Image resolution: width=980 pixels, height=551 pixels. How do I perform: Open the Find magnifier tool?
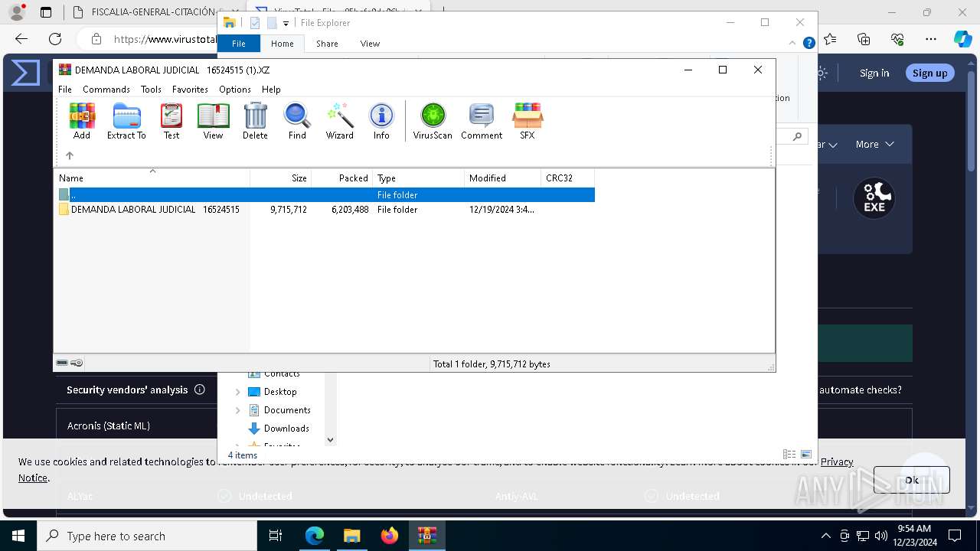coord(297,121)
